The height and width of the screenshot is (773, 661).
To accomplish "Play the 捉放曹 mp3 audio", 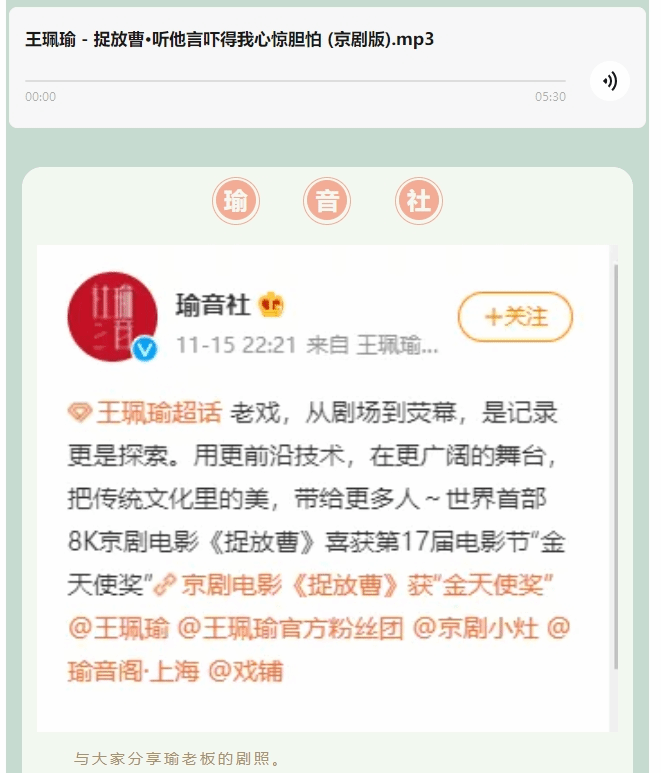I will tap(610, 81).
